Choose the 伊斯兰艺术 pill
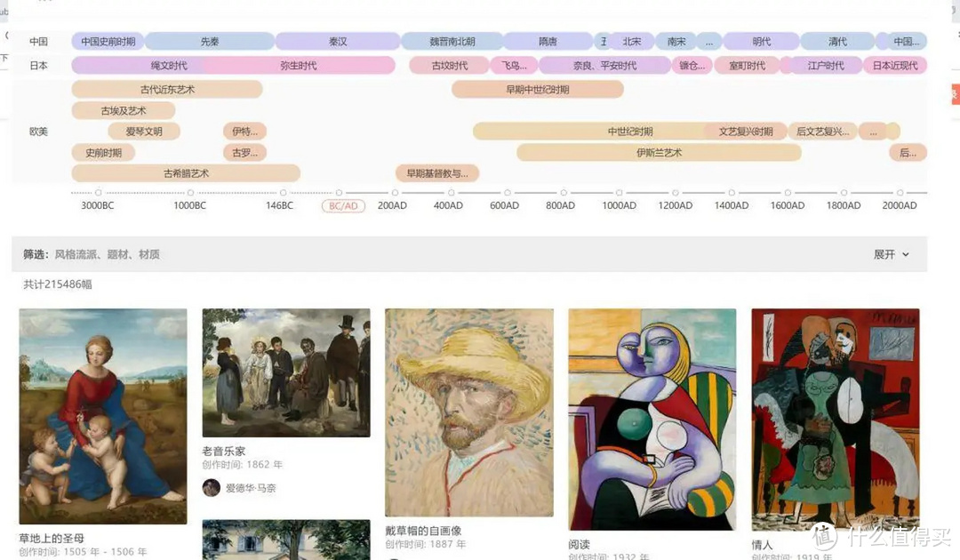Viewport: 960px width, 560px height. [659, 153]
